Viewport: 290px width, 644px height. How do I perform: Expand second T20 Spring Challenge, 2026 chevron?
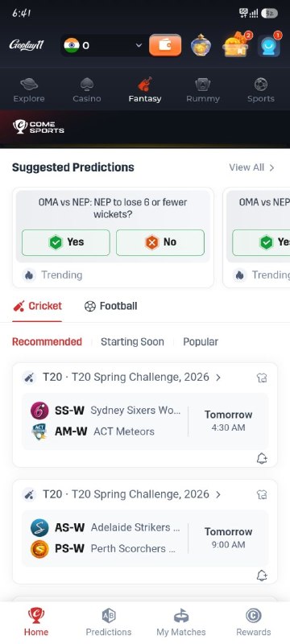coord(218,494)
